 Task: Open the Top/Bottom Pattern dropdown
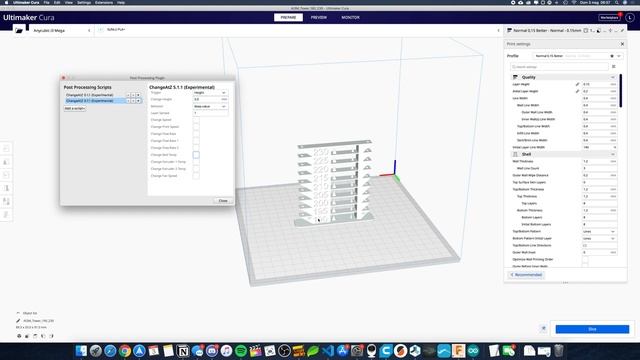point(599,231)
